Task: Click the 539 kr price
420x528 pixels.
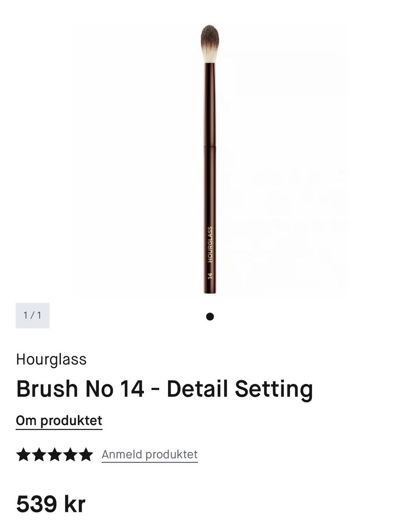Action: click(50, 503)
